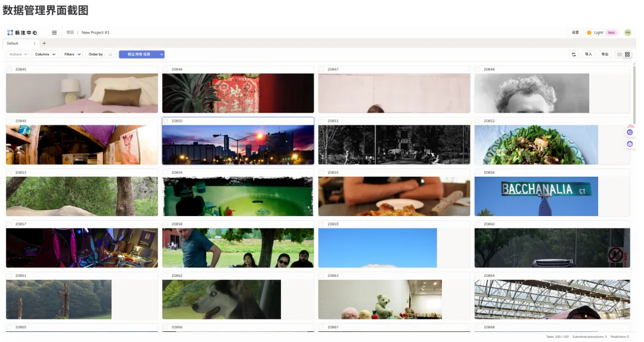The width and height of the screenshot is (644, 342).
Task: Go to 项目 breadcrumb
Action: click(70, 32)
